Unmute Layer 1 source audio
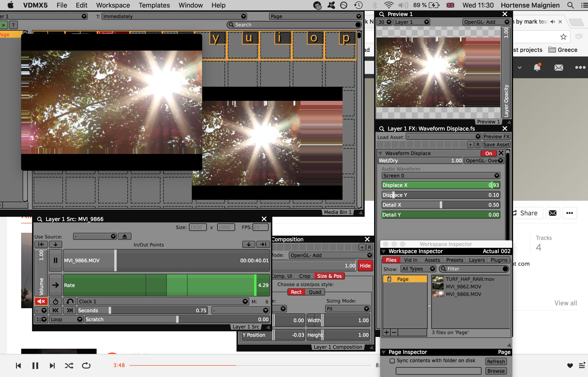588x377 pixels. pos(41,301)
